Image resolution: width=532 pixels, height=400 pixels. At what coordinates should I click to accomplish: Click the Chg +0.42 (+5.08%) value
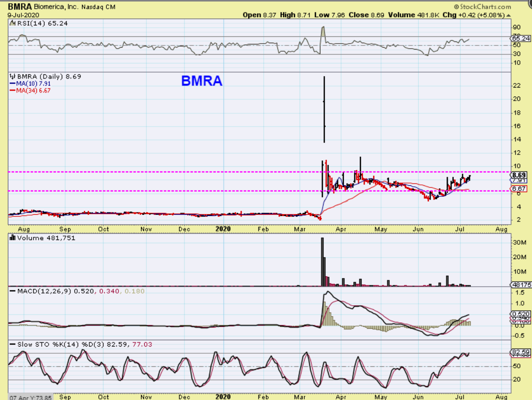(473, 15)
